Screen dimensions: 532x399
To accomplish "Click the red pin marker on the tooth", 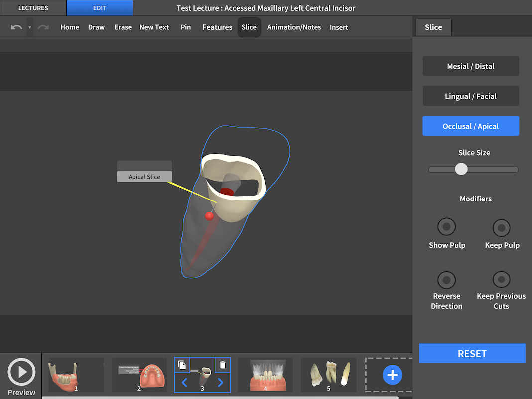I will [209, 216].
